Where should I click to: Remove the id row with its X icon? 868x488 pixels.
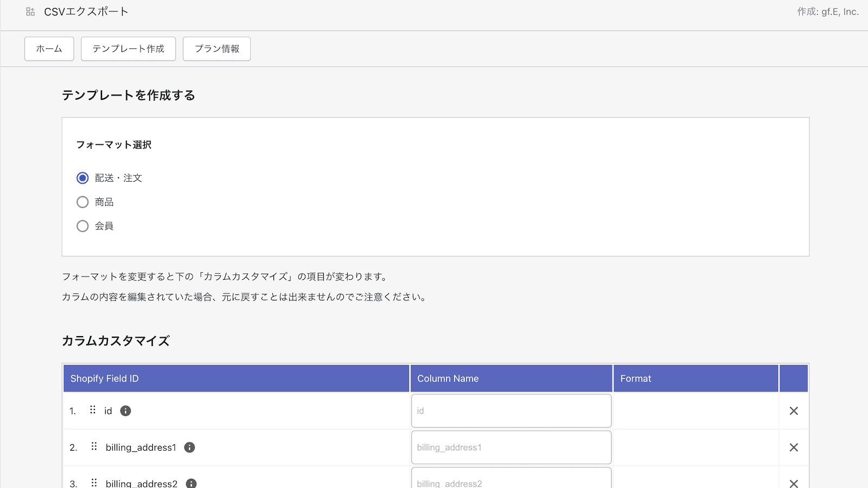click(793, 410)
